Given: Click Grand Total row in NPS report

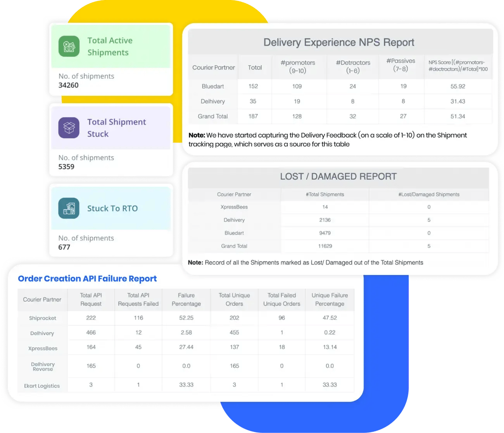Looking at the screenshot, I should point(340,116).
